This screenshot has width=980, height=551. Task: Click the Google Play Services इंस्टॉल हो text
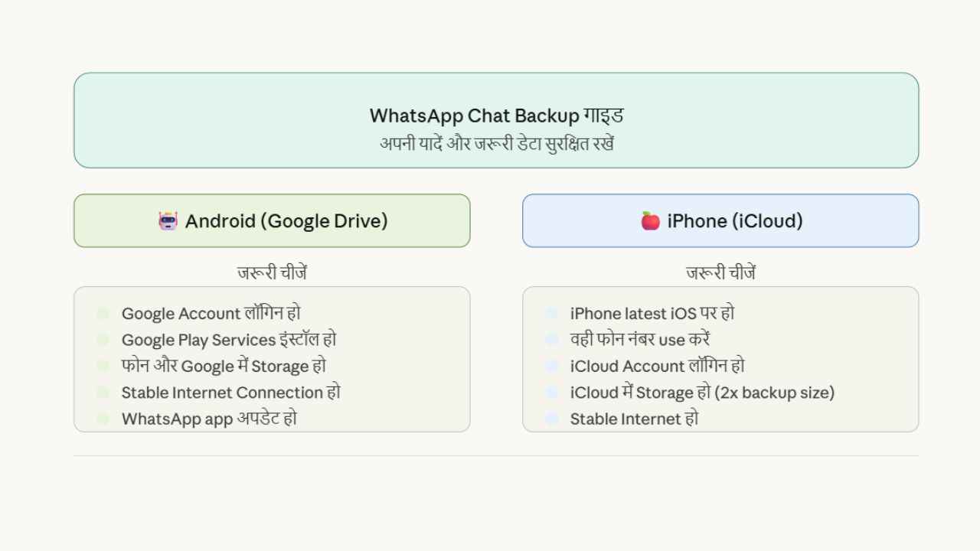229,340
